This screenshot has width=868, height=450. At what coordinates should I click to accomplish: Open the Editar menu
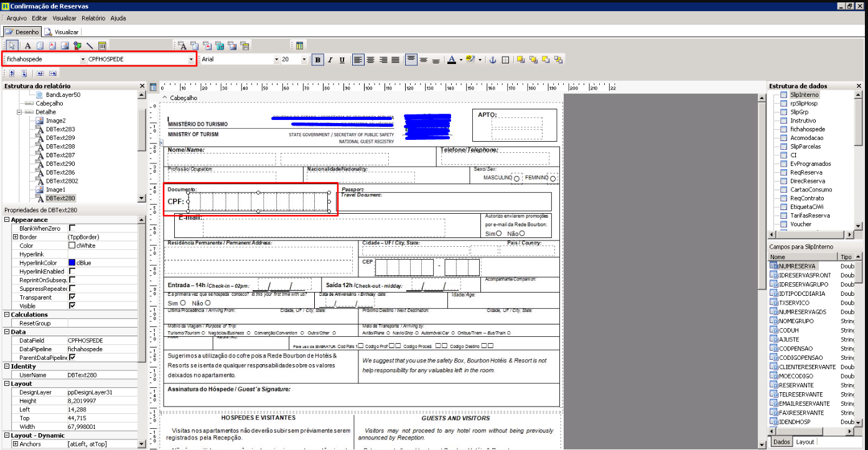40,18
